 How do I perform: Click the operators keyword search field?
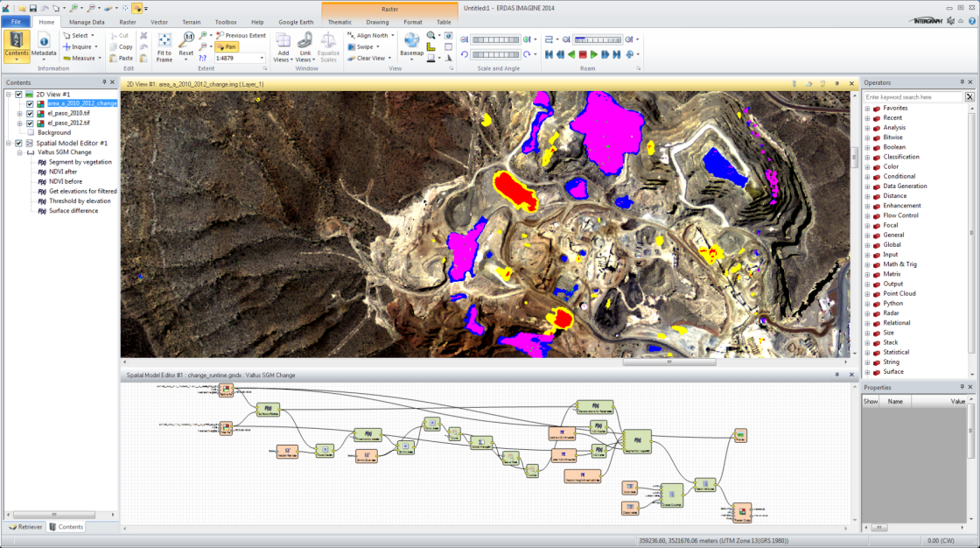coord(913,97)
